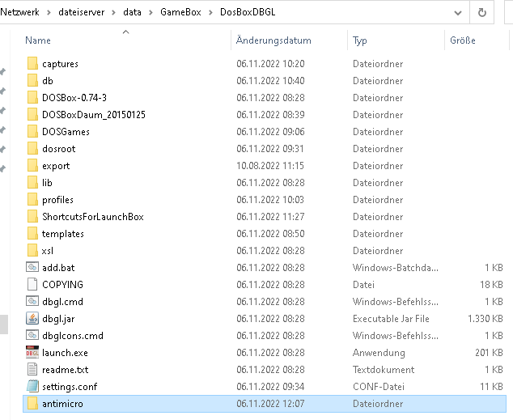Screen dimensions: 513x420
Task: Sort by Änderungsdatum column header
Action: [273, 40]
